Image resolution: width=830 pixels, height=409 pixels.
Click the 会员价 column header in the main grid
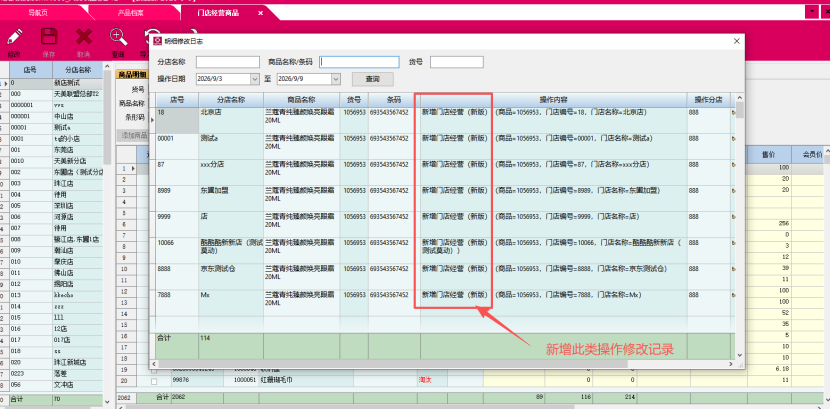815,154
